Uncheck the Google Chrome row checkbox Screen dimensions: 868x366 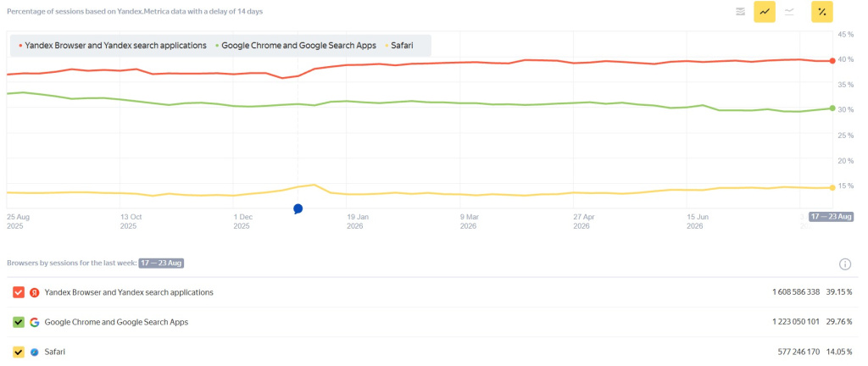click(x=19, y=322)
